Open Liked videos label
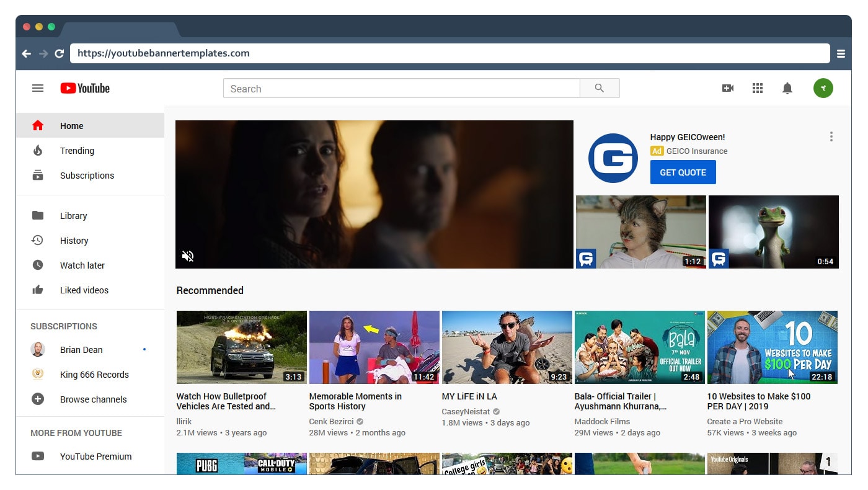The height and width of the screenshot is (490, 868). click(x=84, y=290)
